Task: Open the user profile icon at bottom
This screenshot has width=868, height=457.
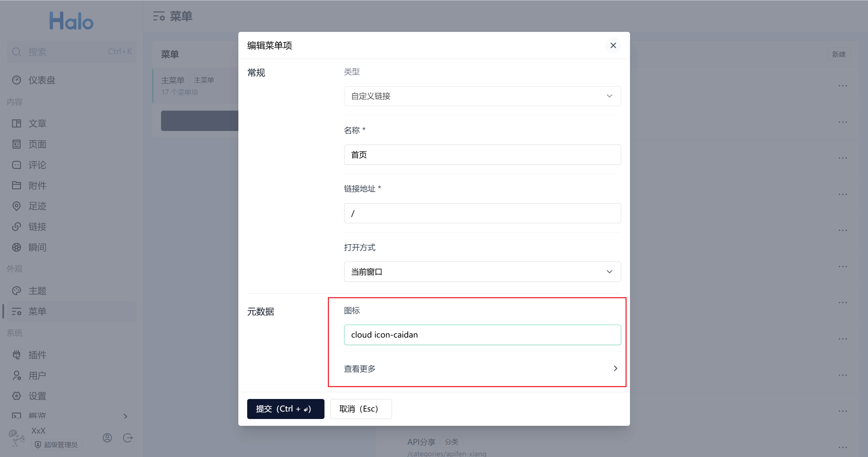Action: pos(107,438)
